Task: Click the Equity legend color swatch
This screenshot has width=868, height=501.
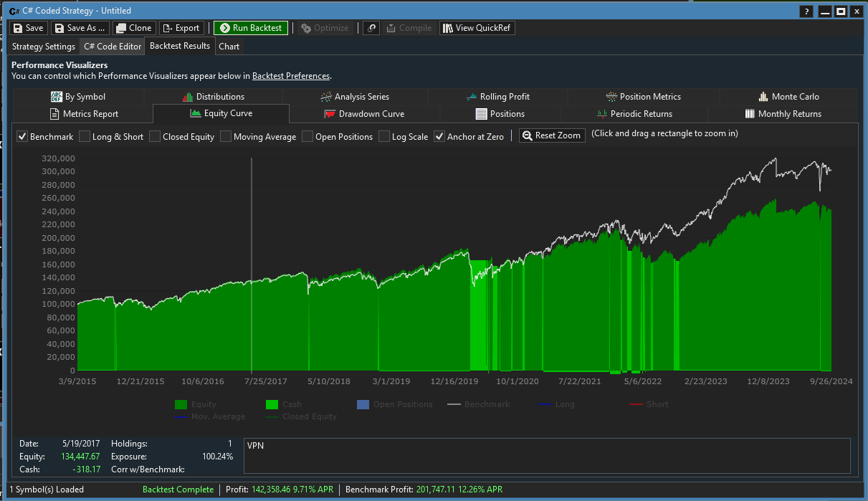Action: point(181,404)
